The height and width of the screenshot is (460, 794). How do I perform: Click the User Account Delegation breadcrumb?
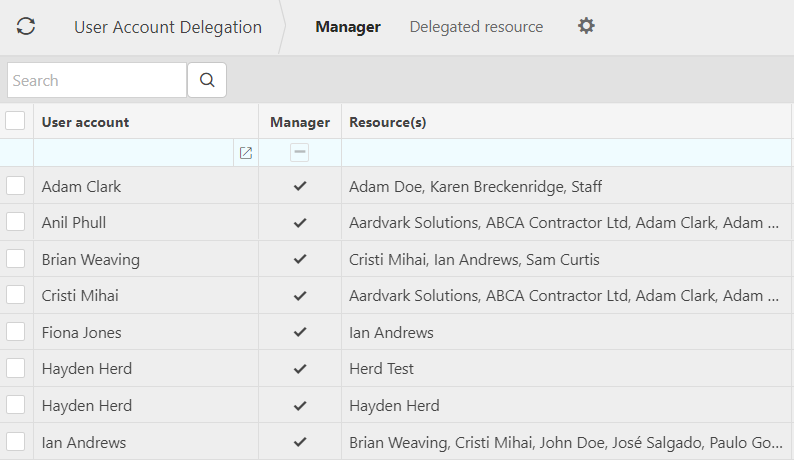(168, 27)
